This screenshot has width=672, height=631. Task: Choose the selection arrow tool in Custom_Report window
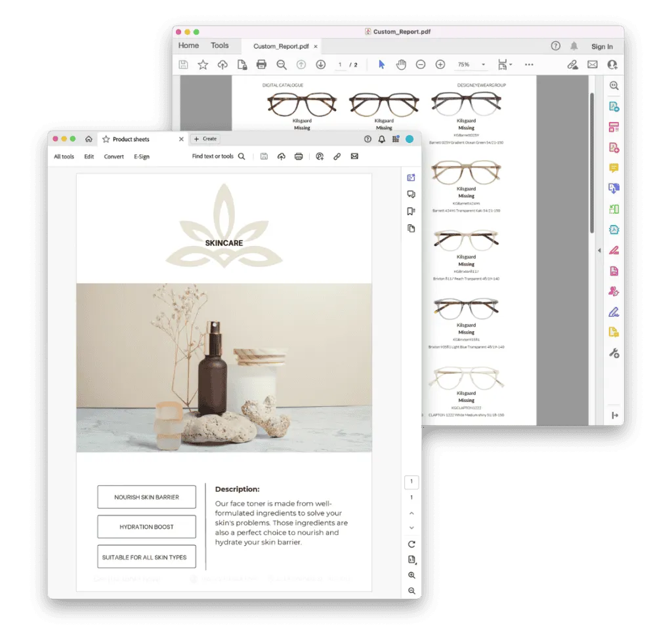[381, 65]
